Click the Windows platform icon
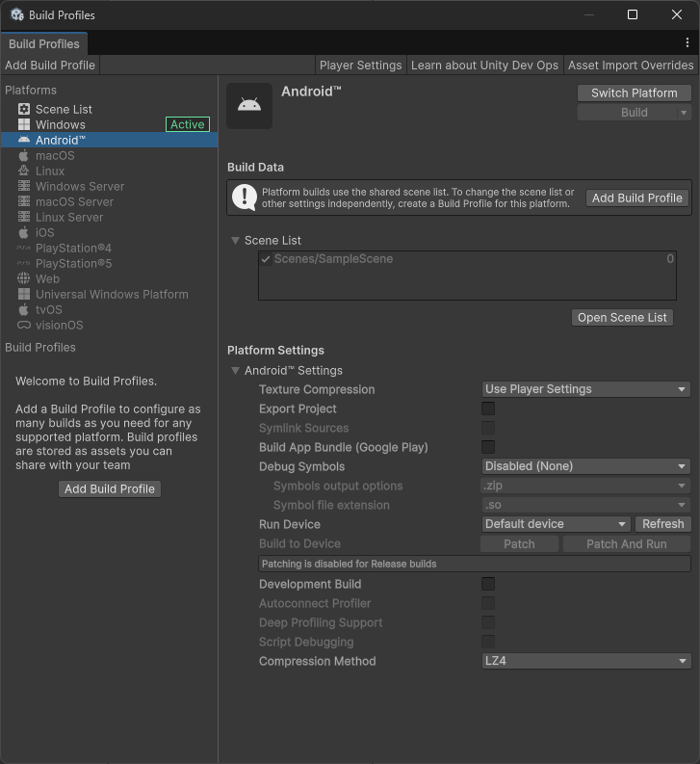Screen dimensions: 700x764 (x=24, y=124)
